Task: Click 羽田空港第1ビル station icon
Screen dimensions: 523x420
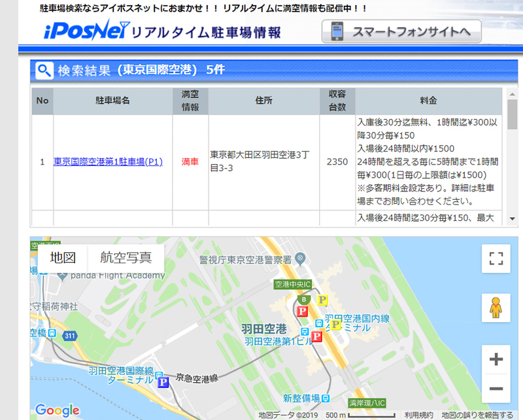Action: click(x=305, y=331)
